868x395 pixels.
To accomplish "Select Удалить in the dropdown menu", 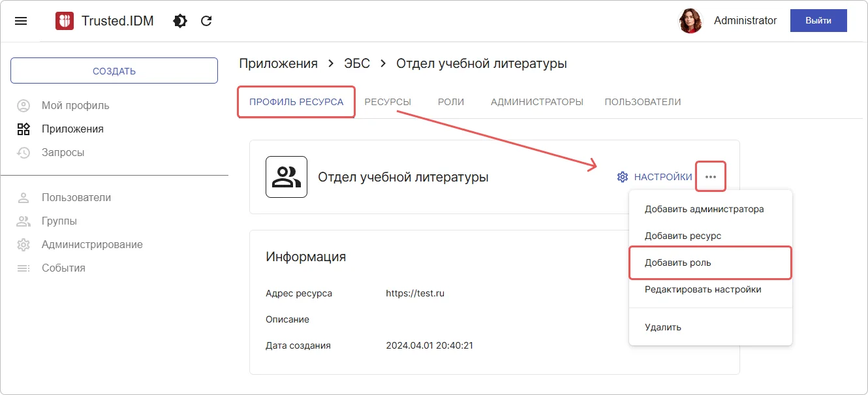I will 663,327.
